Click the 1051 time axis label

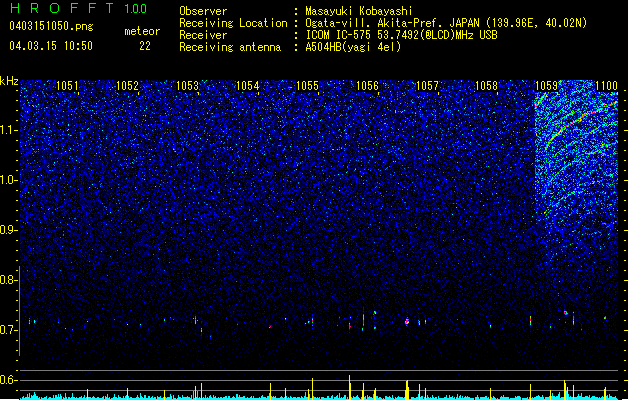pyautogui.click(x=67, y=86)
